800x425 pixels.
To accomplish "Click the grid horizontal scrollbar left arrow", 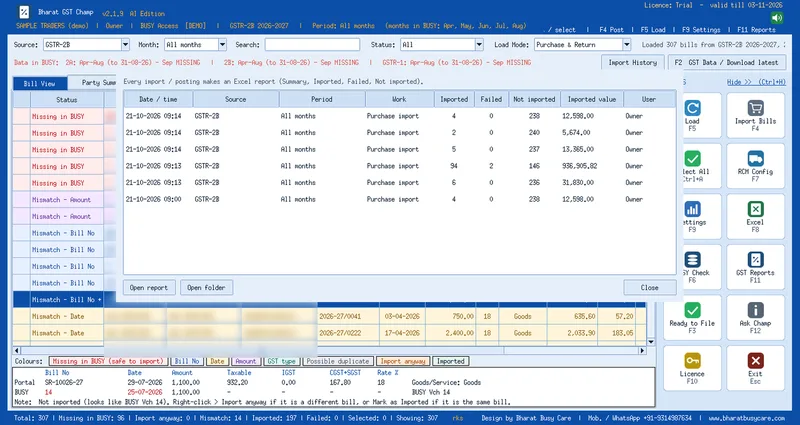I will [x=17, y=351].
